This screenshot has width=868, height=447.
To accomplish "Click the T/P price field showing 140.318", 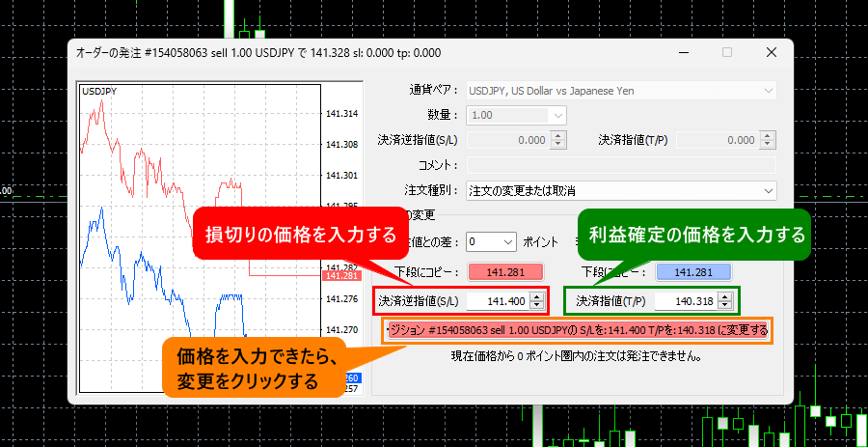I will pyautogui.click(x=686, y=301).
